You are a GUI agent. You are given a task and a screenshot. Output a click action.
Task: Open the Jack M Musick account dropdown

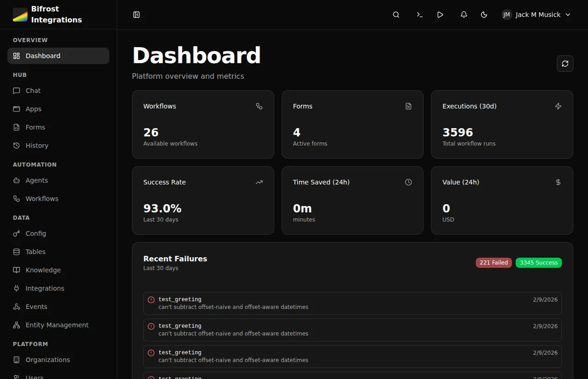click(535, 14)
